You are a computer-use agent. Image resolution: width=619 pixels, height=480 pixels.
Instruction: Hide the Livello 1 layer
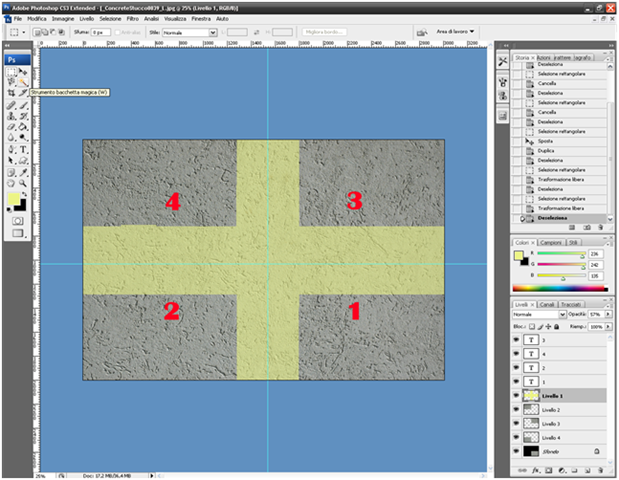pyautogui.click(x=517, y=396)
